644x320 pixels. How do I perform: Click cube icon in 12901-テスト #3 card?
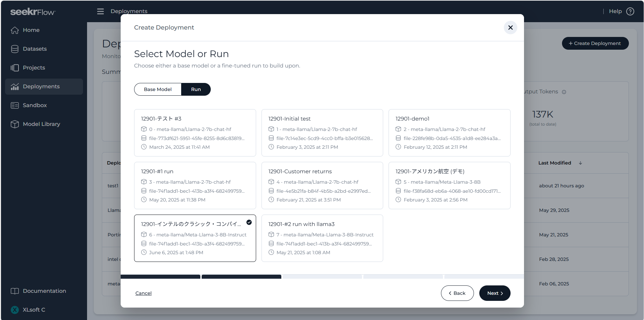(x=144, y=129)
